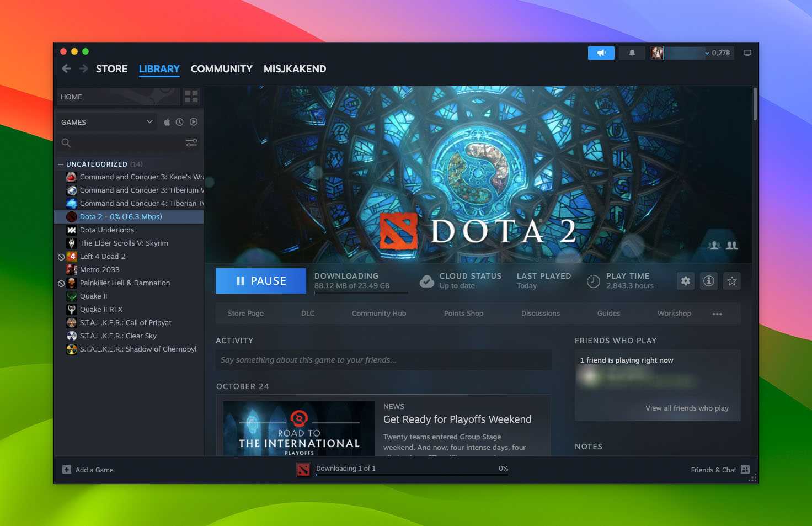Screen dimensions: 812x526
Task: Open advanced filter sliders icon
Action: tap(191, 143)
